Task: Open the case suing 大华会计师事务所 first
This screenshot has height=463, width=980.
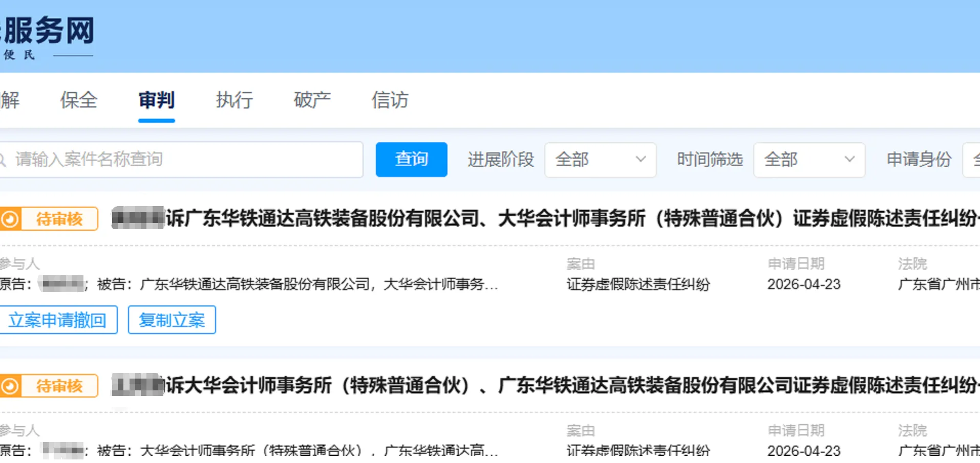Action: [x=545, y=385]
